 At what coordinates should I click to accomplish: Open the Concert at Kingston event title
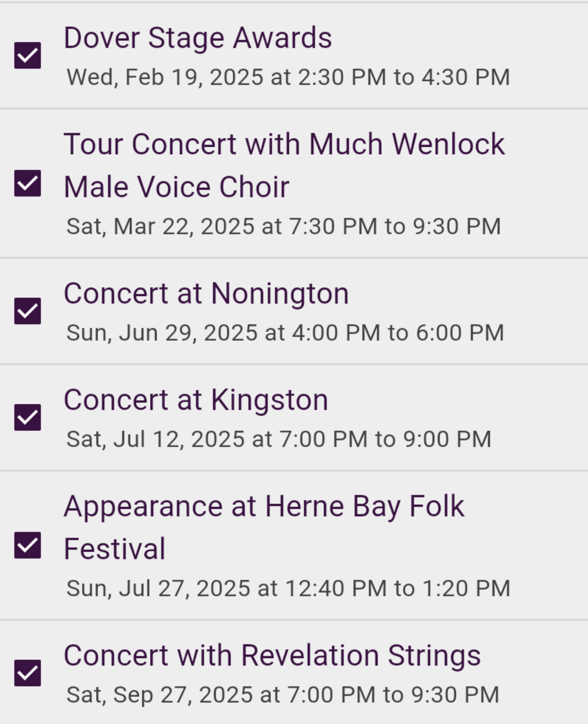pos(196,400)
